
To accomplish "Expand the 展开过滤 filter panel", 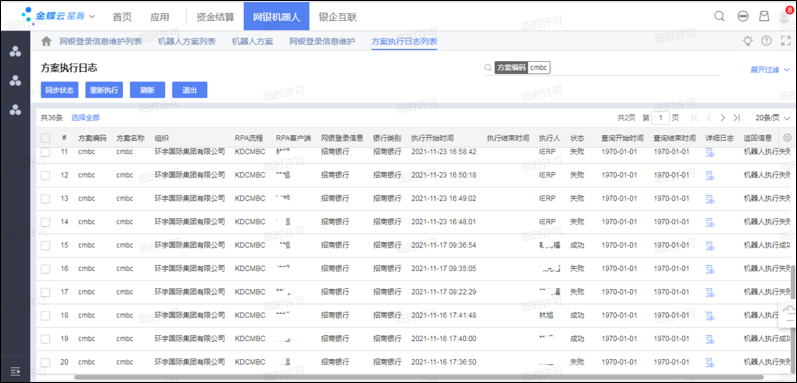I will pyautogui.click(x=770, y=70).
